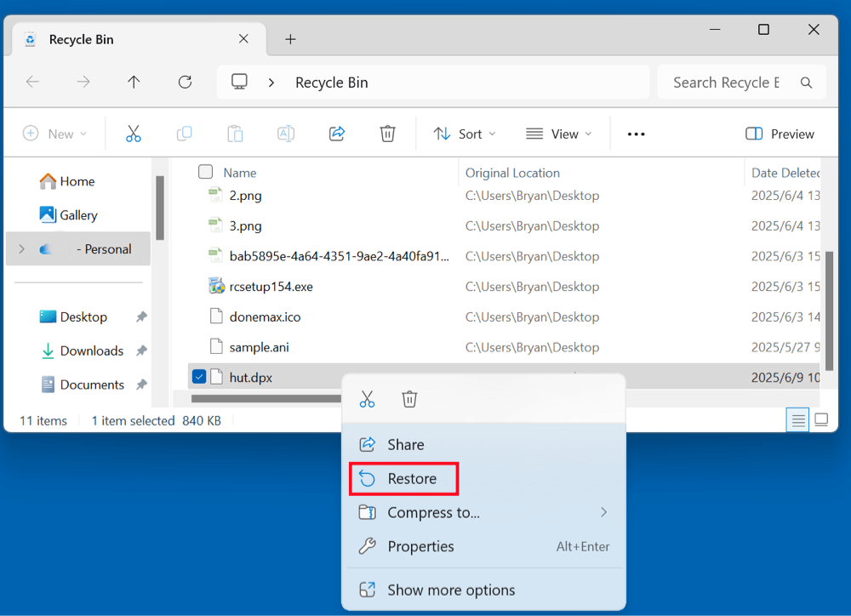
Task: Select all items via the Name header checkbox
Action: tap(204, 172)
